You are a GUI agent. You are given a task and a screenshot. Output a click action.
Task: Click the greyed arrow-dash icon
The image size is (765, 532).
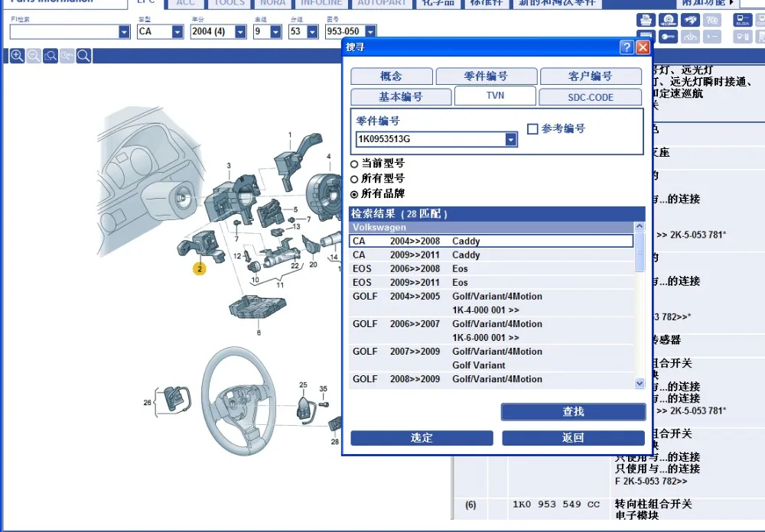[x=712, y=37]
